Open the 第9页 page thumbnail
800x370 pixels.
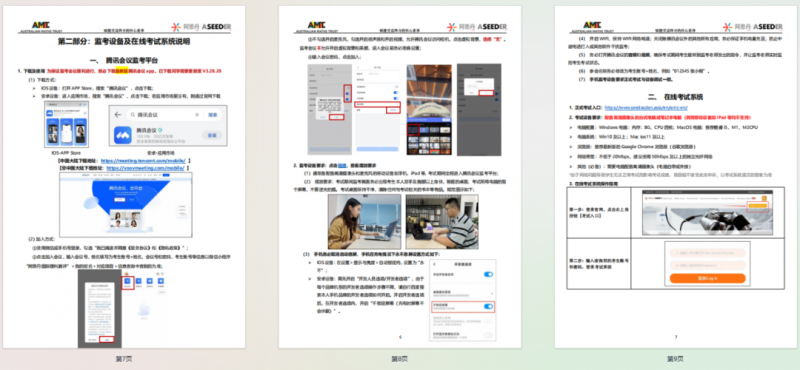point(676,177)
